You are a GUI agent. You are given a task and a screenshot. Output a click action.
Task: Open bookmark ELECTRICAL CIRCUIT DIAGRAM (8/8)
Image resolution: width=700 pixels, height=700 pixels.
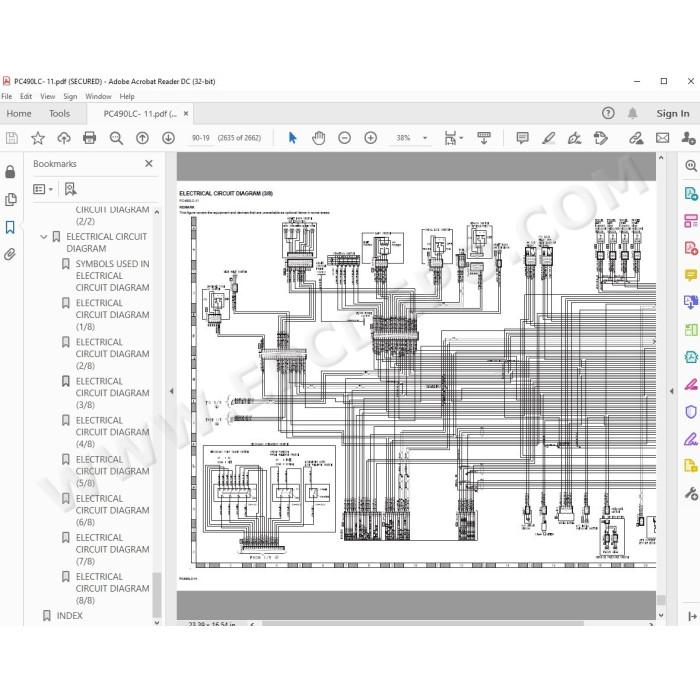[112, 588]
